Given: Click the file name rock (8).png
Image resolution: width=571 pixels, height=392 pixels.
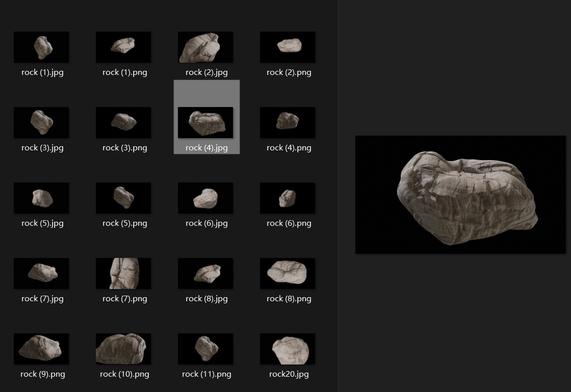Looking at the screenshot, I should pyautogui.click(x=289, y=299).
